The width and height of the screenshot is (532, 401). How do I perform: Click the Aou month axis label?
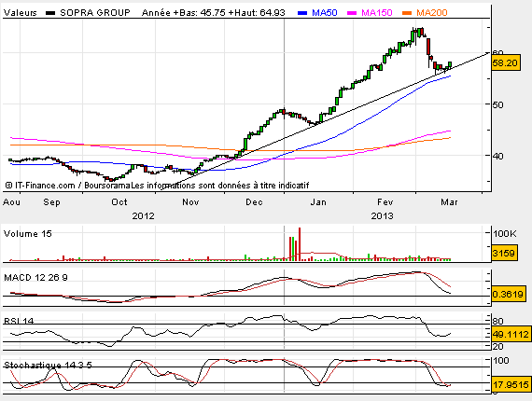(x=11, y=202)
